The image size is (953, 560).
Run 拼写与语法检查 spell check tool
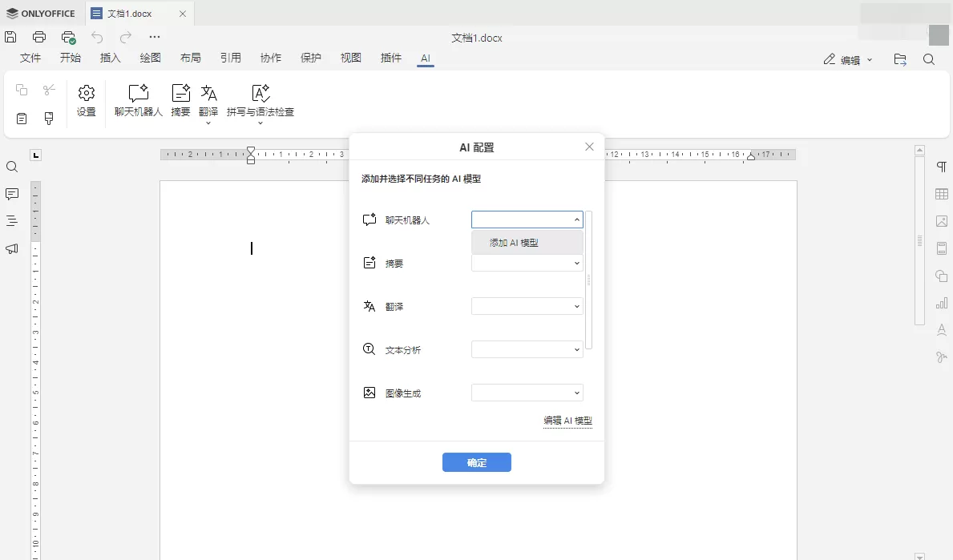coord(260,95)
